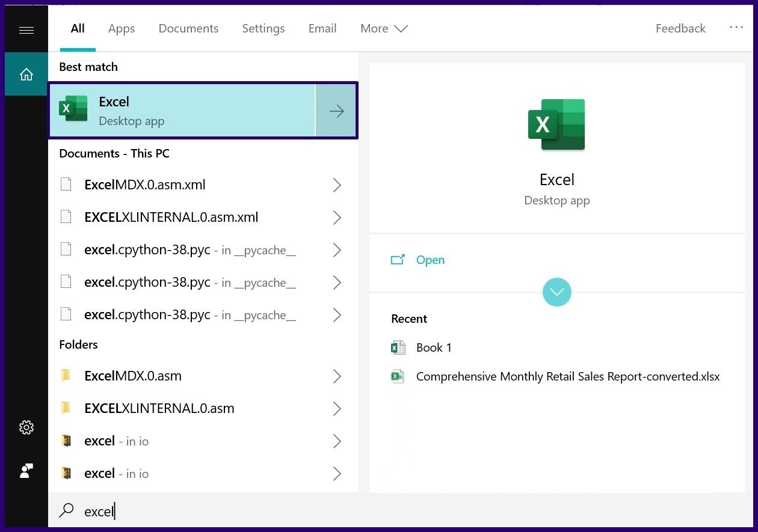
Task: Switch to the Documents tab
Action: (x=188, y=28)
